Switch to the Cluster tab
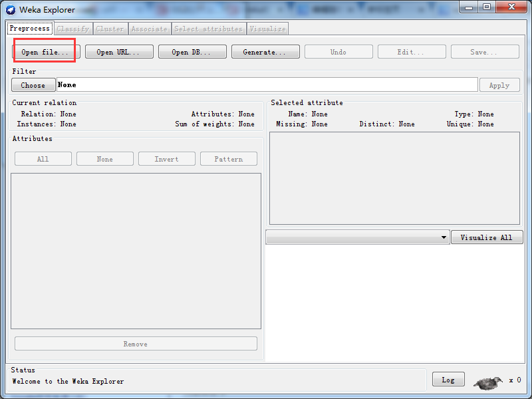The image size is (532, 399). point(110,29)
